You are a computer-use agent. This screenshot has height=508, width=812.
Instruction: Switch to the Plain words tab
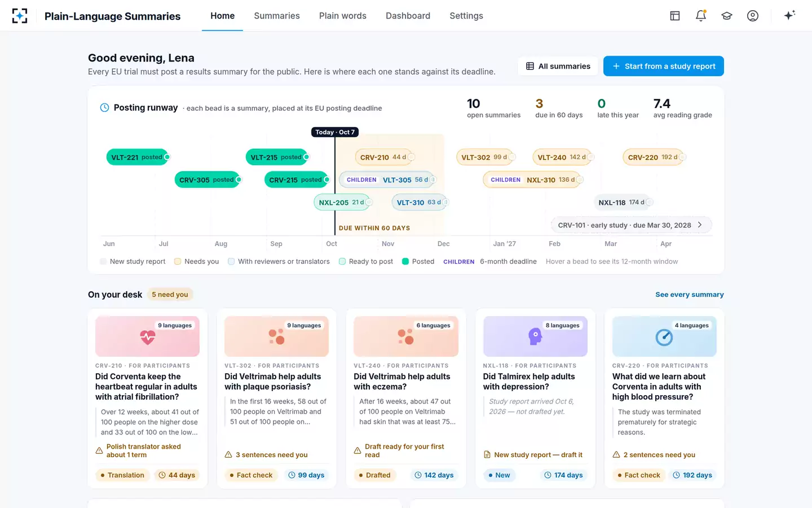[x=343, y=16]
